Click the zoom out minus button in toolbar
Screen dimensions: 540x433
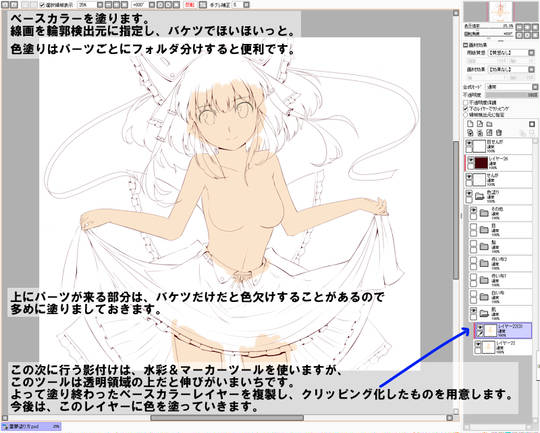pos(108,5)
